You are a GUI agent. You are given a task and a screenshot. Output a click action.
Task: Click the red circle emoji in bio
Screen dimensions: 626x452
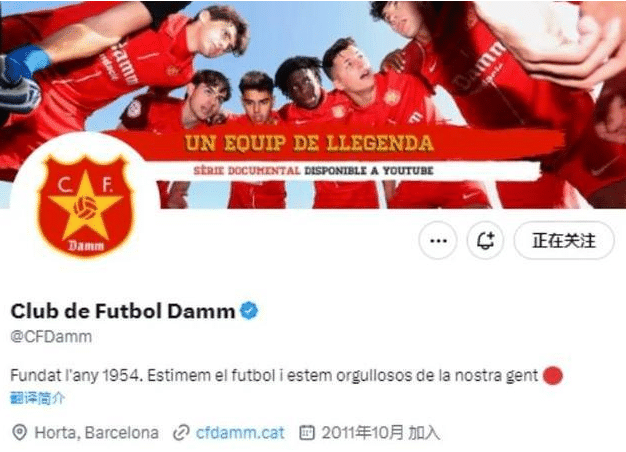[553, 375]
